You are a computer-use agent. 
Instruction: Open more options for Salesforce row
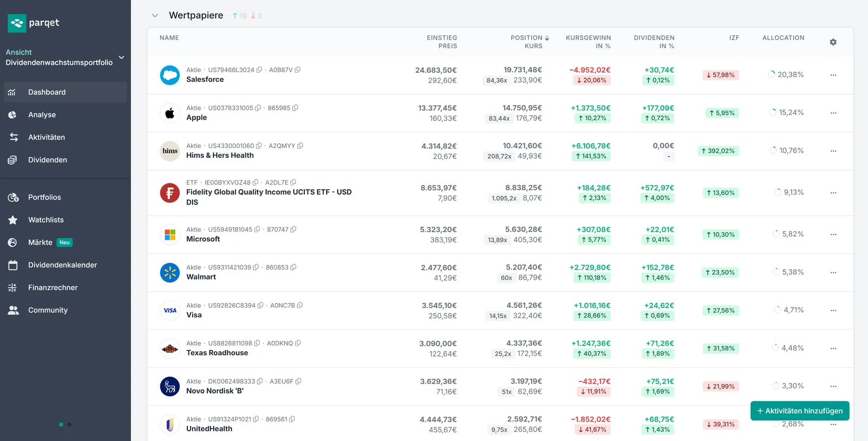click(x=833, y=75)
